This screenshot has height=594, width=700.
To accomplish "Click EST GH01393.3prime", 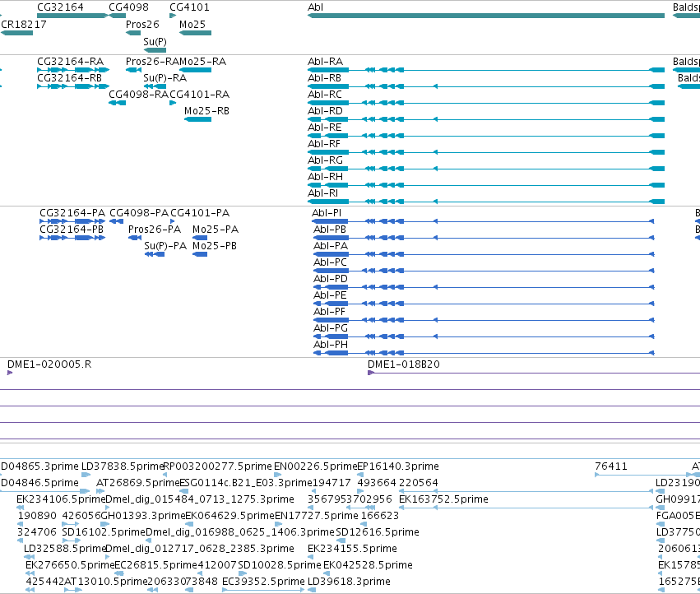I will (x=143, y=515).
